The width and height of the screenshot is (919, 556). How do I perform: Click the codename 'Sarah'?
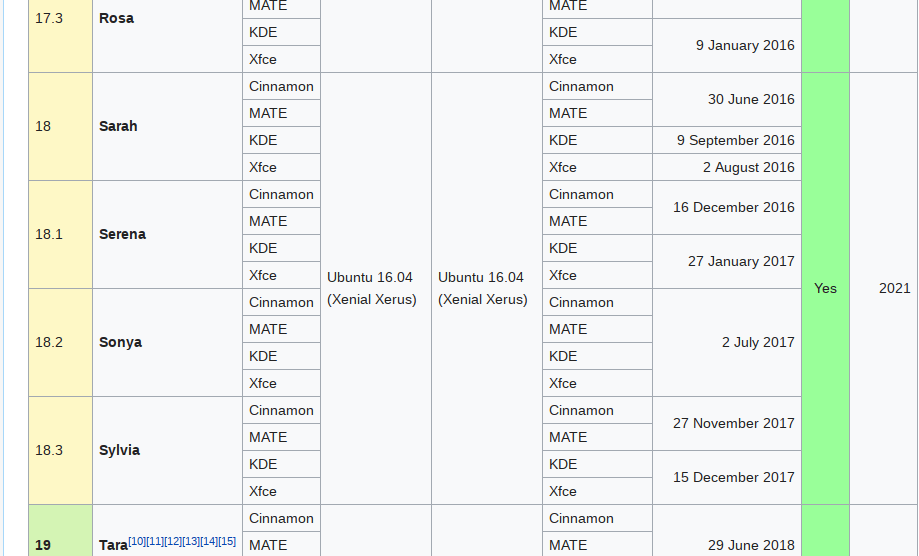(118, 126)
